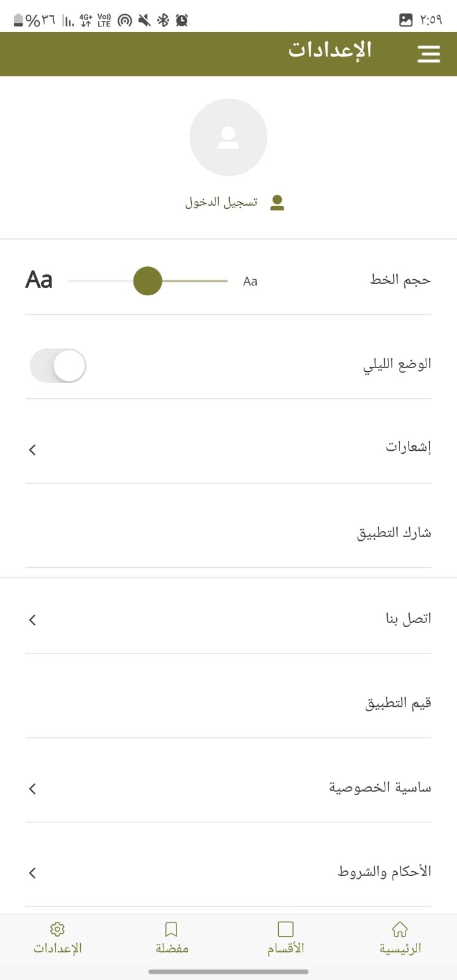457x980 pixels.
Task: Open الأحكام والشروط terms chevron
Action: coord(32,873)
